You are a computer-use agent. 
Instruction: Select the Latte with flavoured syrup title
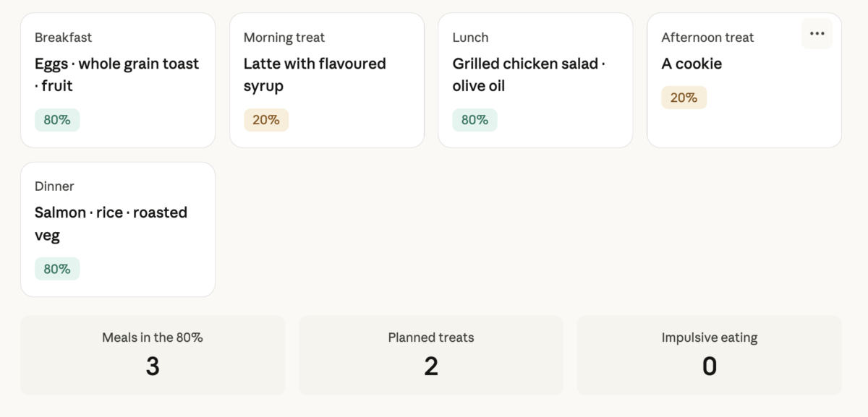pos(315,74)
